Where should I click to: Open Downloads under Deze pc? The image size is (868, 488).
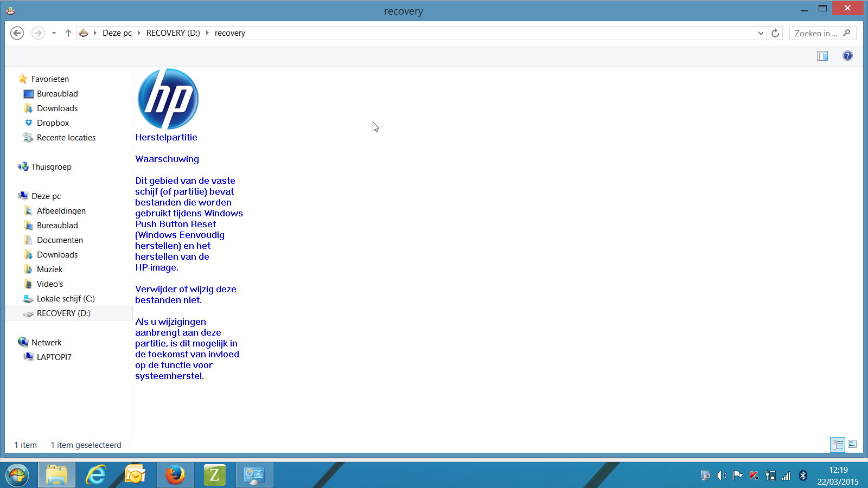click(x=57, y=255)
